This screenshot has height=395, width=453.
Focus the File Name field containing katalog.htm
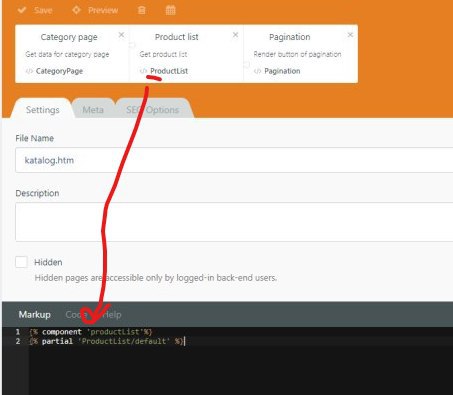[234, 160]
